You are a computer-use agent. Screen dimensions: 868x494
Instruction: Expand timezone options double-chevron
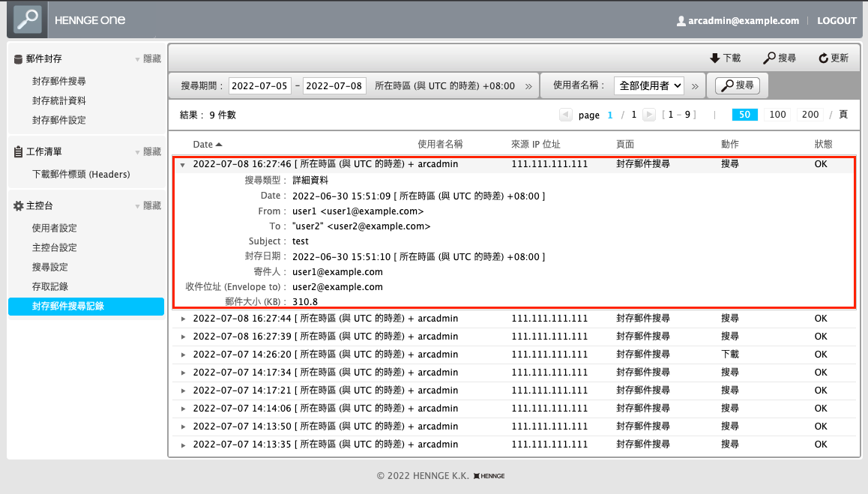click(528, 86)
